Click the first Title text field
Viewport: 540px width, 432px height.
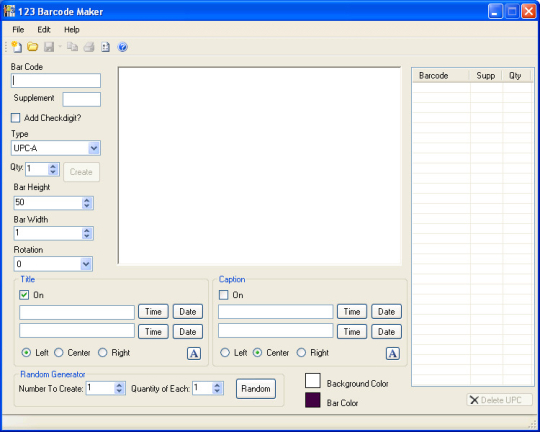coord(77,312)
